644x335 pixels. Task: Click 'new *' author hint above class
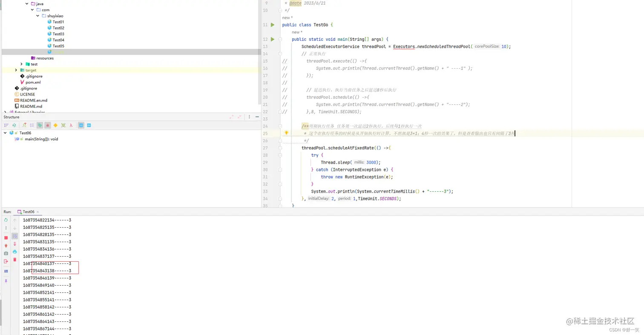(x=287, y=17)
